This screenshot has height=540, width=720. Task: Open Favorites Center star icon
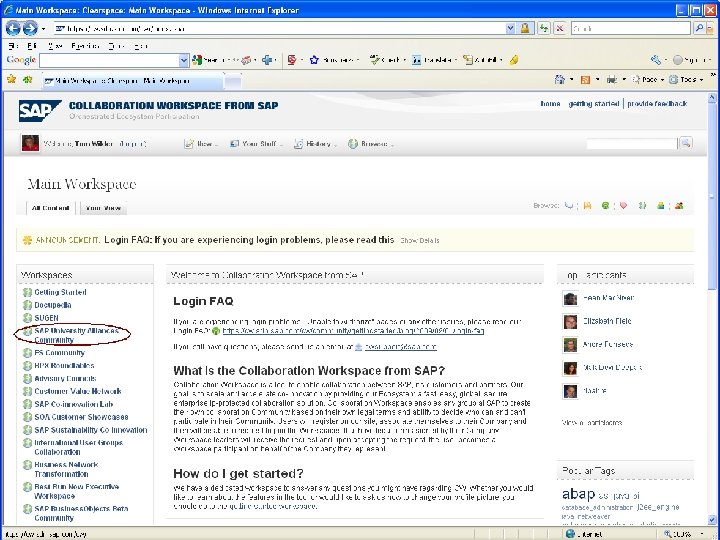tap(11, 79)
